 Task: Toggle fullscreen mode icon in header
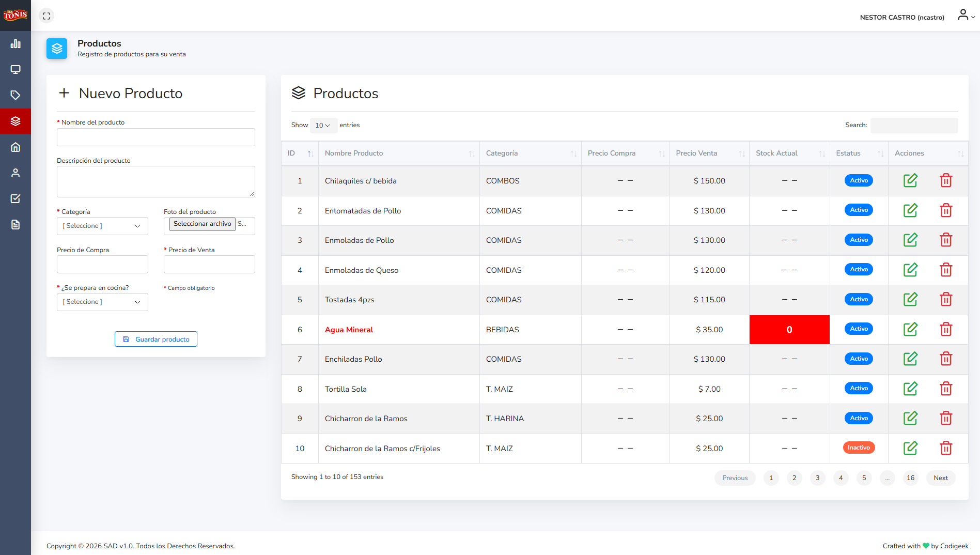point(46,16)
